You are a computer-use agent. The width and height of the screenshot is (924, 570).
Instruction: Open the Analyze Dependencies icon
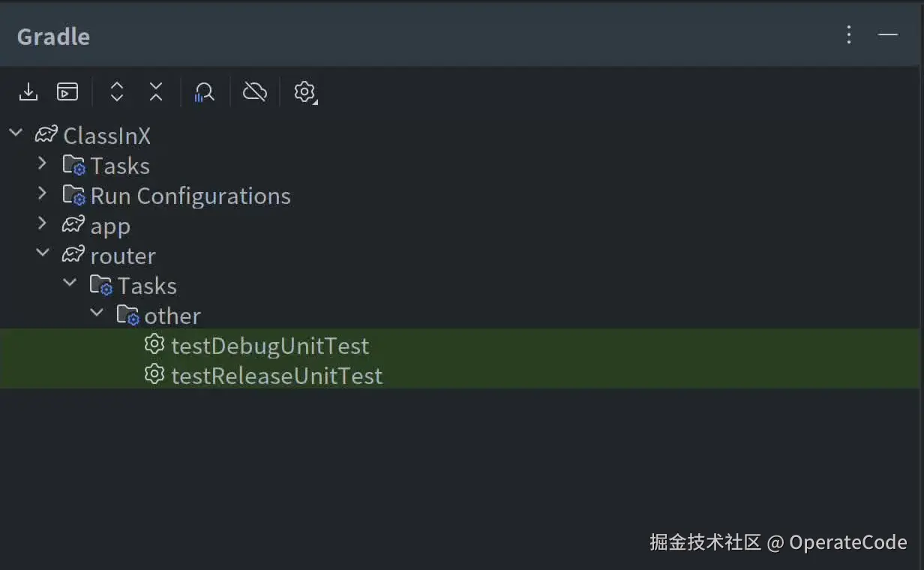(204, 91)
